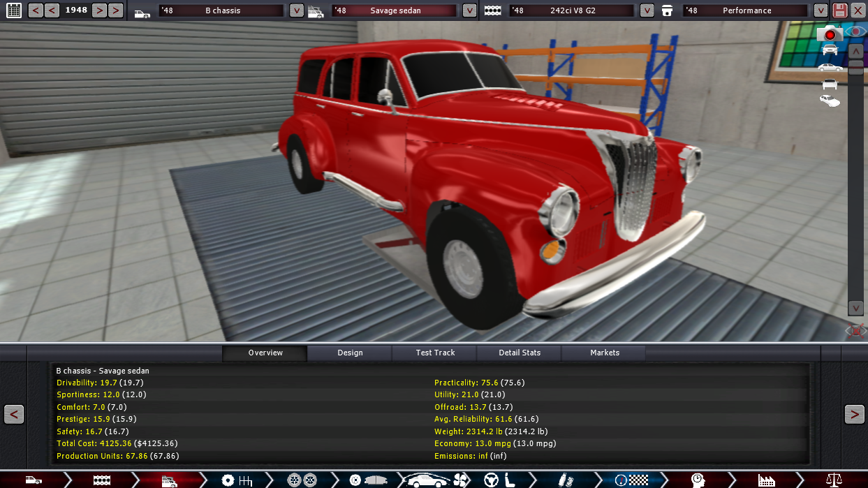This screenshot has height=488, width=868.
Task: Switch to the Test Track tab
Action: pyautogui.click(x=435, y=353)
